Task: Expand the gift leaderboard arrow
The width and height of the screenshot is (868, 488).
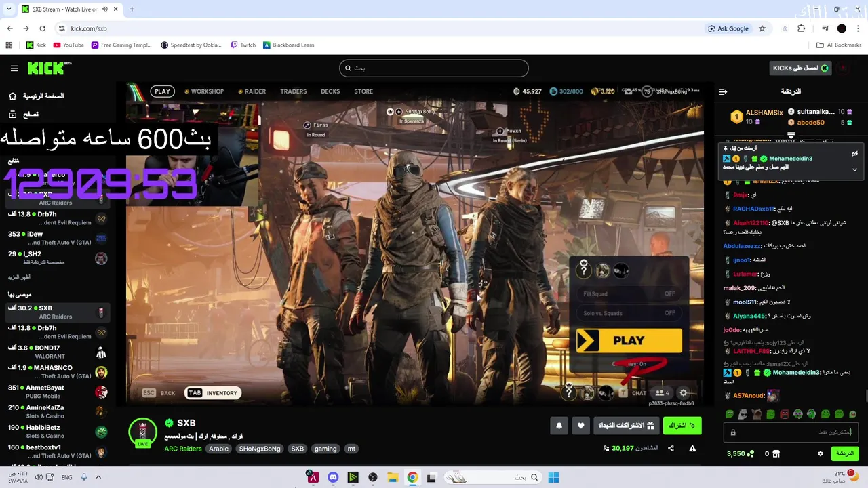Action: coord(791,135)
